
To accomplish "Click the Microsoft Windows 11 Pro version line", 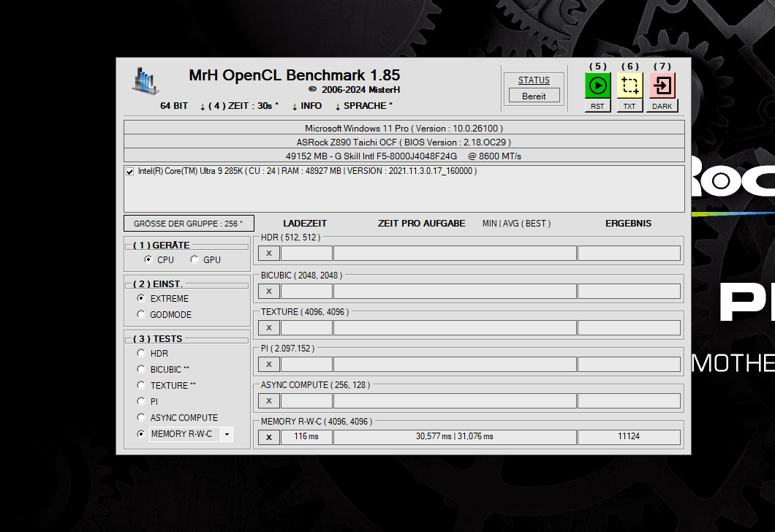I will 404,129.
